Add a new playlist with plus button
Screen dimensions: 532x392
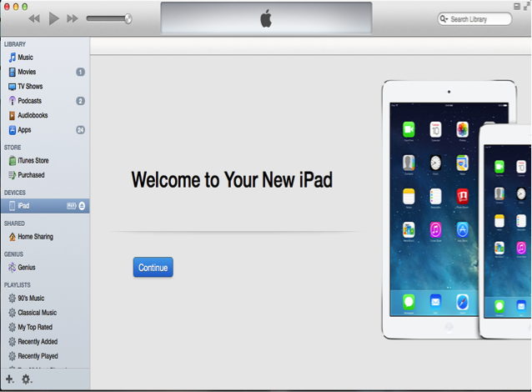tap(10, 379)
